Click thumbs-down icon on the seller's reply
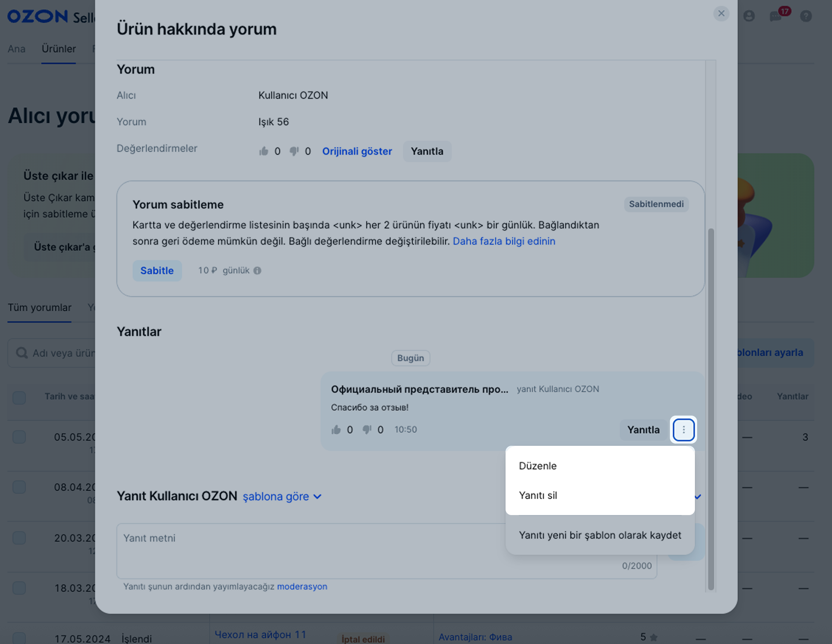 pos(367,430)
